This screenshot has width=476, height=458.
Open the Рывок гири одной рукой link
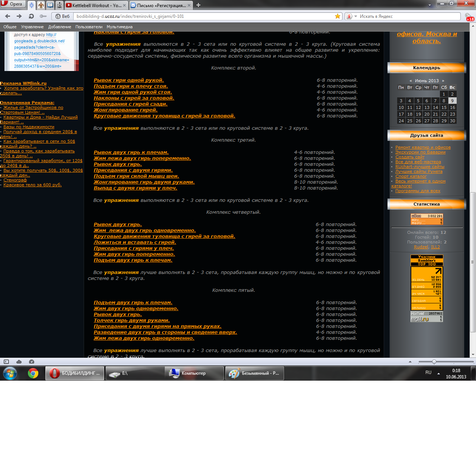[x=129, y=80]
